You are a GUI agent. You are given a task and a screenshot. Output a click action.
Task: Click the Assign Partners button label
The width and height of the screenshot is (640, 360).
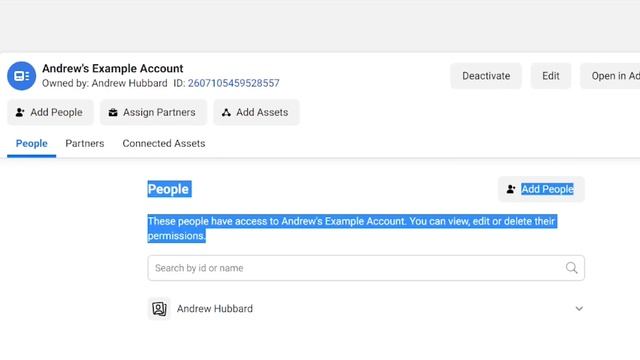point(159,112)
